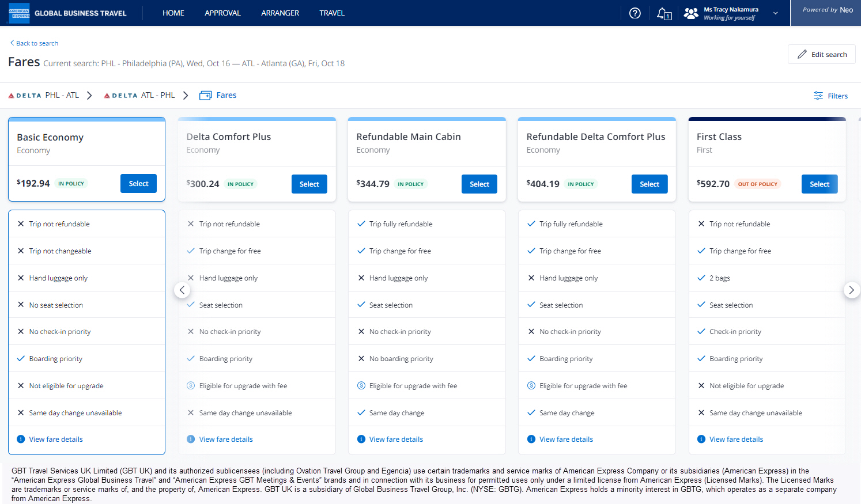The image size is (861, 504).
Task: Click the pencil icon in Edit search
Action: (802, 54)
